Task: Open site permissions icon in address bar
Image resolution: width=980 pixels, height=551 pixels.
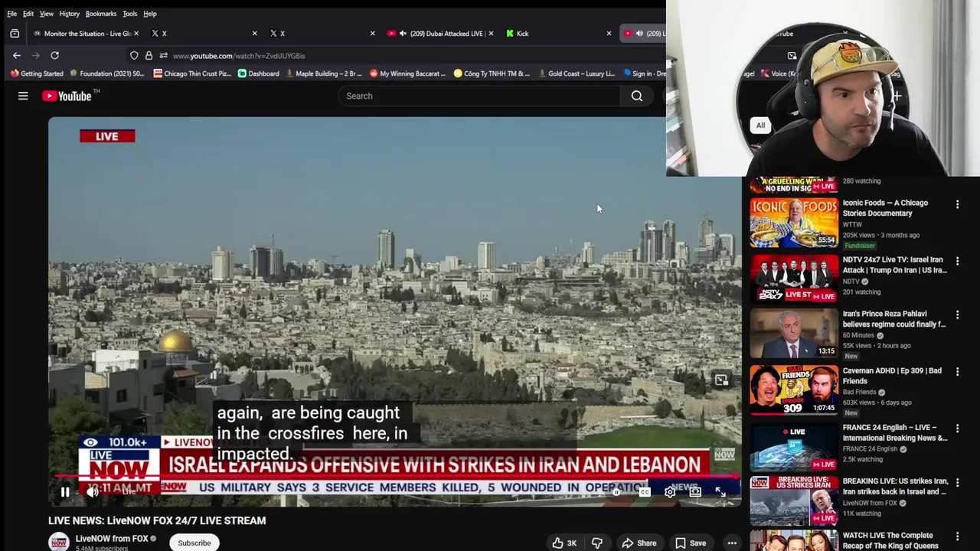Action: point(163,55)
